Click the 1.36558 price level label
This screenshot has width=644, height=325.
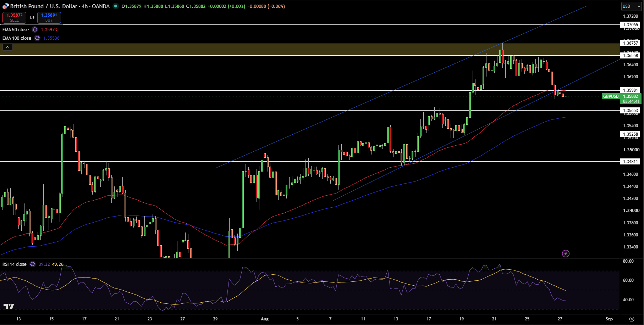click(631, 55)
